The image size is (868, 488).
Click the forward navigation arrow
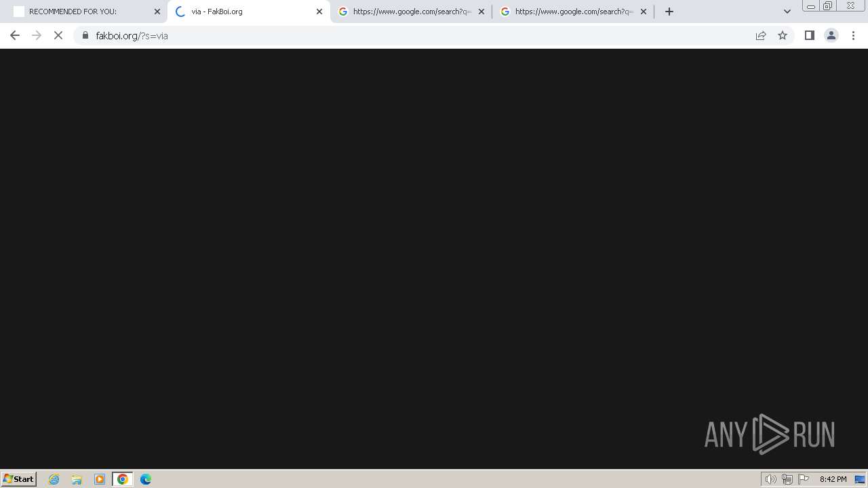(37, 35)
